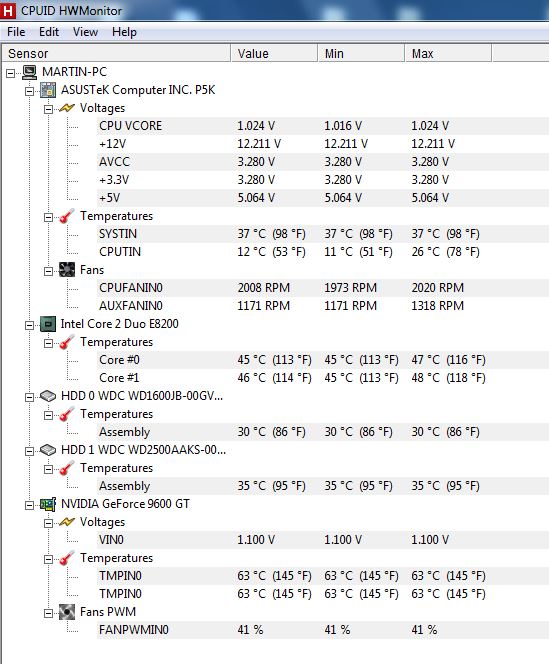Image resolution: width=549 pixels, height=664 pixels.
Task: Collapse the ASUSTeK Computer INC. P5K node
Action: click(29, 91)
